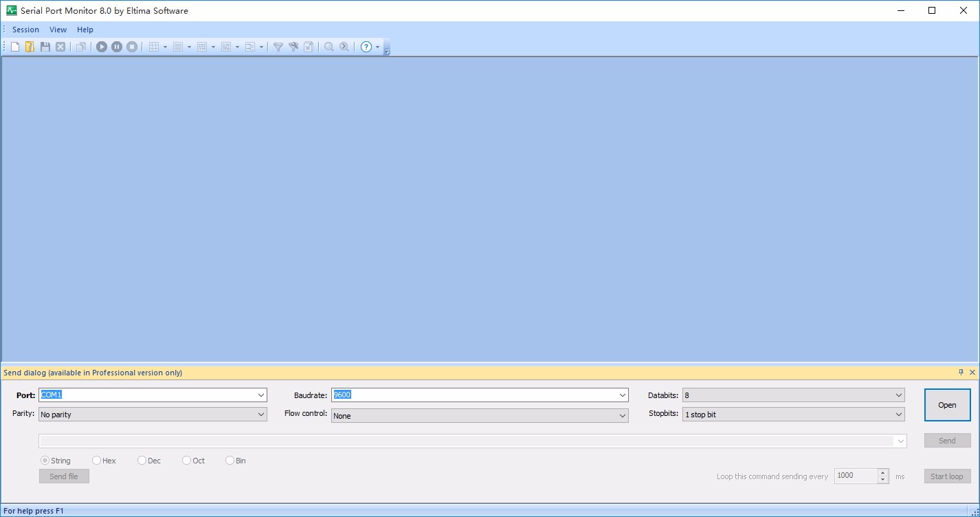980x517 pixels.
Task: Unpin the Send dialog panel
Action: (962, 372)
